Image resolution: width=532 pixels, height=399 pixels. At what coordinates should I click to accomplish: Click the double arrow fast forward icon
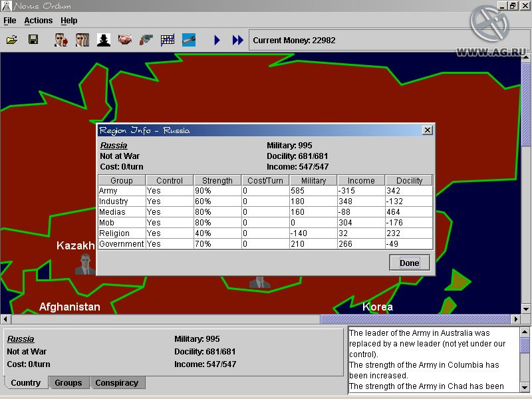238,40
